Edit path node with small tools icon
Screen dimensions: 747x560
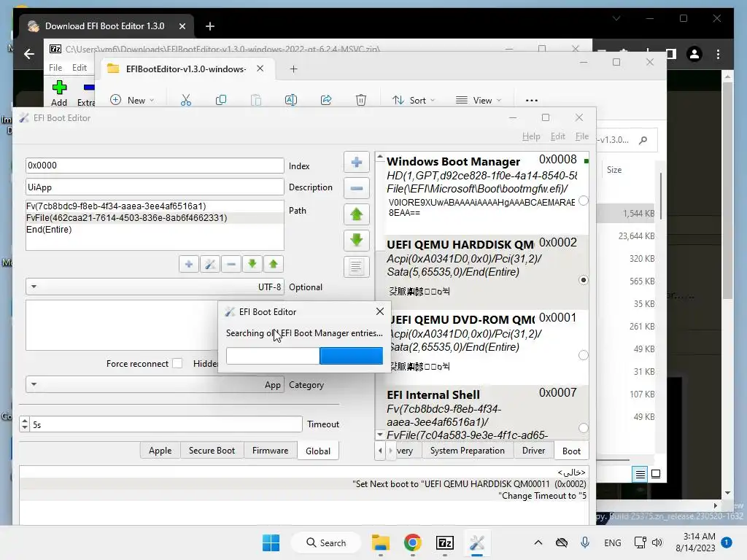tap(210, 264)
